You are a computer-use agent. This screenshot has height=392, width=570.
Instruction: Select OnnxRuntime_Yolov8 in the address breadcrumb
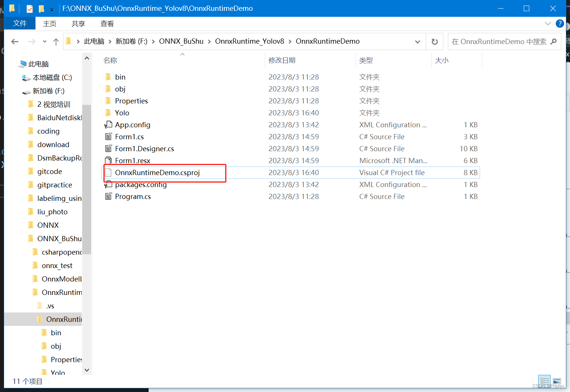click(x=250, y=41)
